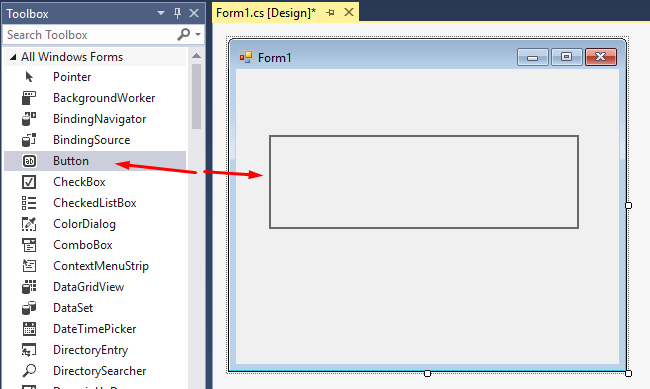
Task: Minimize the Form1 designer window
Action: [x=533, y=57]
